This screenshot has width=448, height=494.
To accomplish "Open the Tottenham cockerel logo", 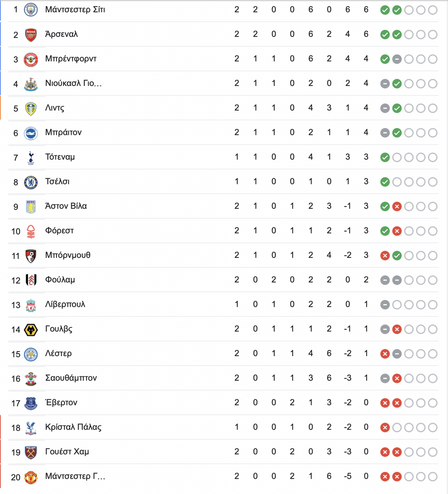I will pyautogui.click(x=31, y=157).
